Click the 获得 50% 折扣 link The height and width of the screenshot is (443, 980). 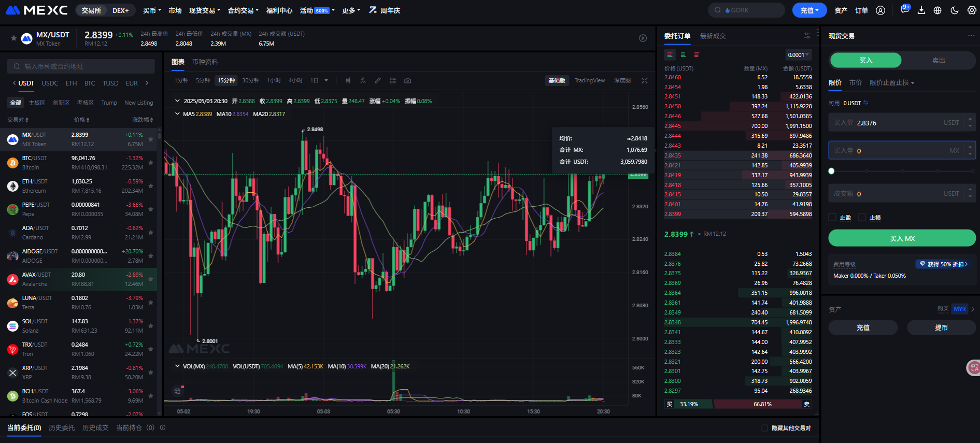point(943,264)
